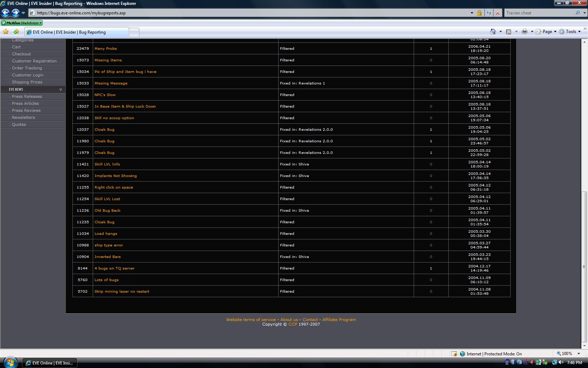Image resolution: width=588 pixels, height=368 pixels.
Task: Open the McAfee SiteAdvisor toolbar menu
Action: point(22,23)
